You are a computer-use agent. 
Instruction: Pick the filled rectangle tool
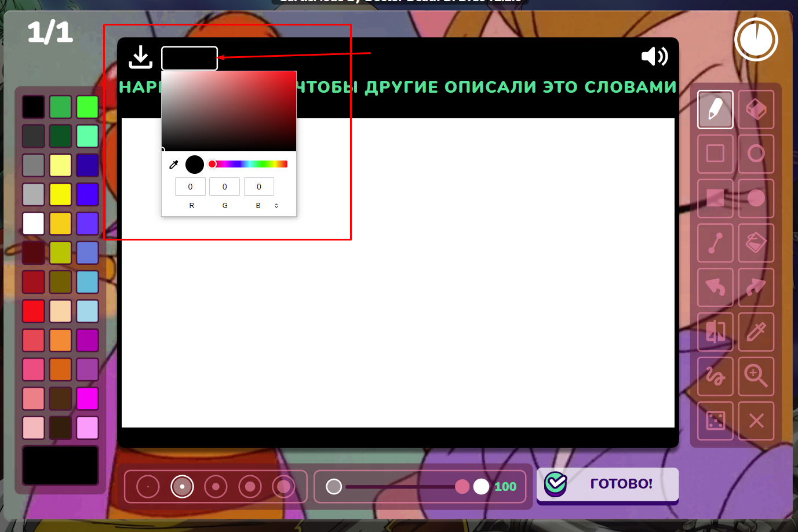click(x=715, y=198)
